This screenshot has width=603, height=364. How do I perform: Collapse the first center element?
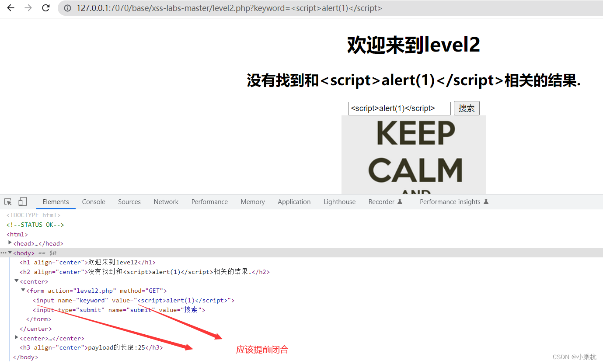17,281
